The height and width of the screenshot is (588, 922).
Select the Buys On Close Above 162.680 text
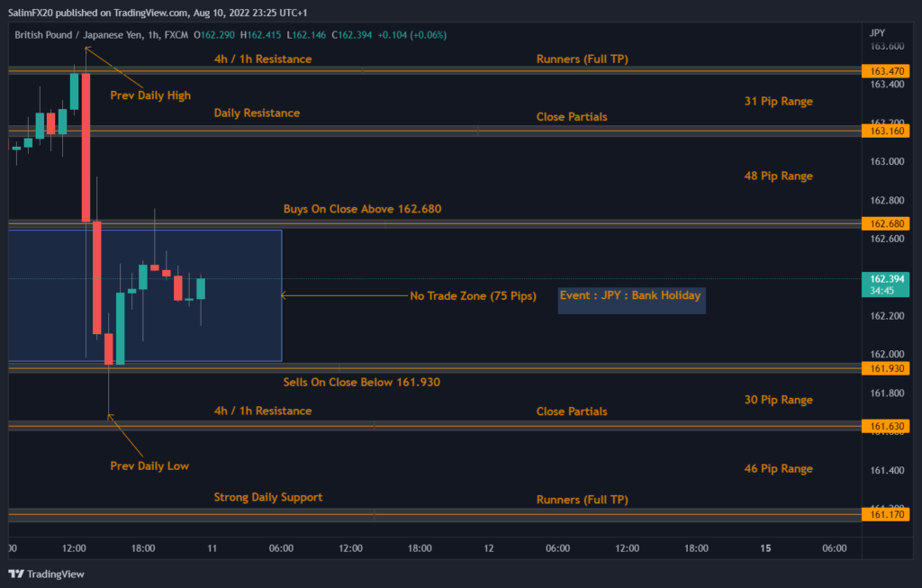coord(362,209)
